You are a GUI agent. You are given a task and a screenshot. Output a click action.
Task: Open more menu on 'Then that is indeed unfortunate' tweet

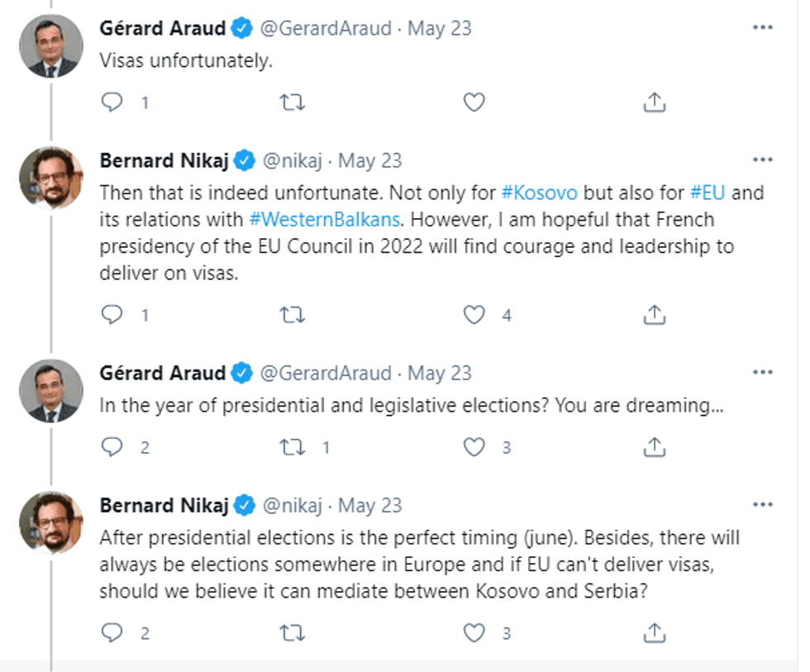(x=763, y=160)
